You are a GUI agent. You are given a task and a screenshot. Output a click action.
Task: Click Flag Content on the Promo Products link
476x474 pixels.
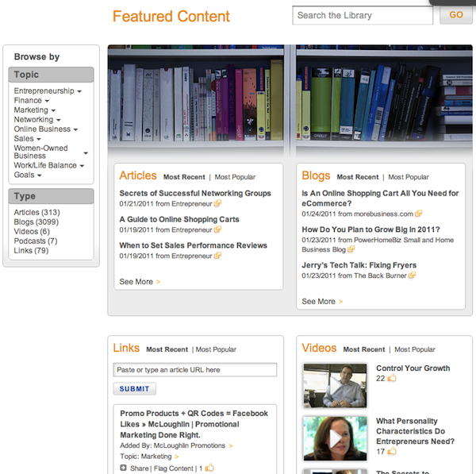[x=173, y=468]
